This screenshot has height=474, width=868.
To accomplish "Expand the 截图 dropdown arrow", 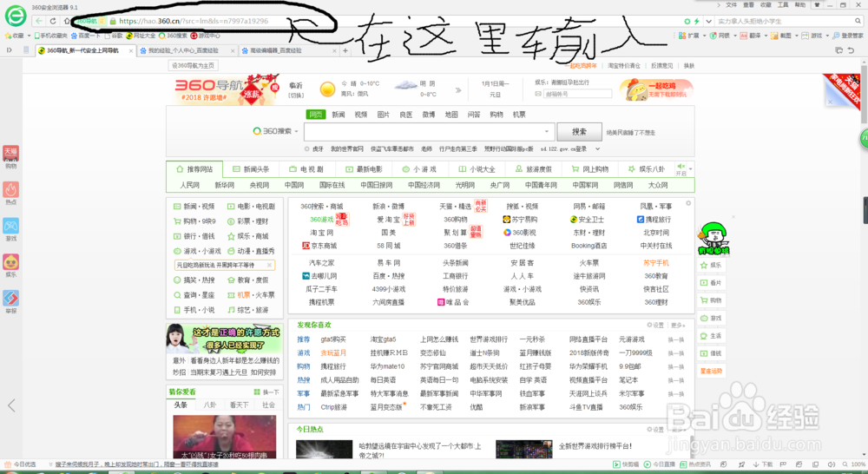I will (x=796, y=36).
